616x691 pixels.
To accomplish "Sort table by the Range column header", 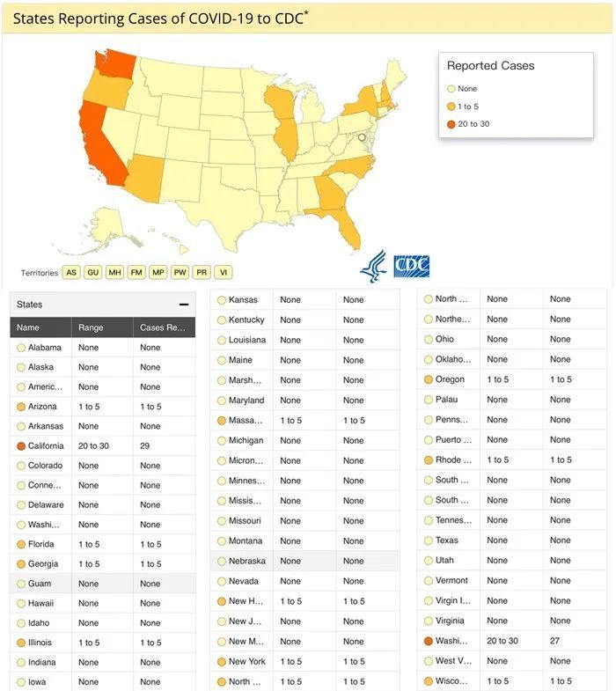I will click(x=91, y=327).
